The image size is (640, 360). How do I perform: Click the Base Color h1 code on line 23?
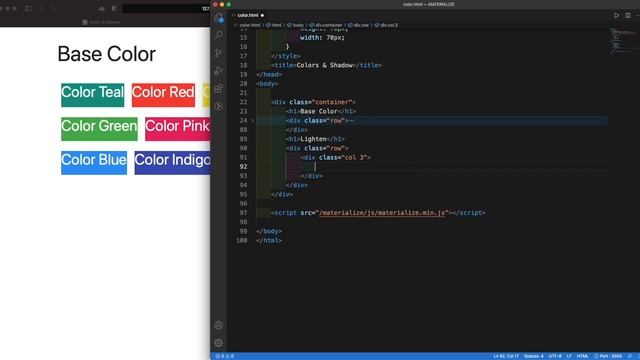click(321, 111)
